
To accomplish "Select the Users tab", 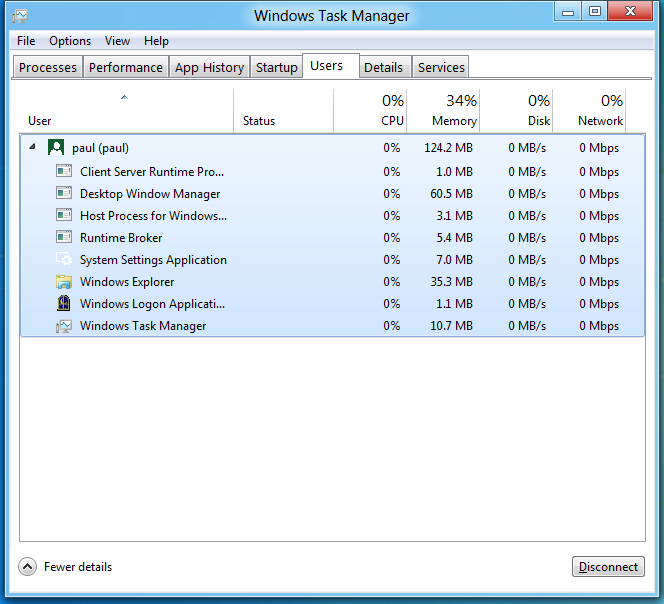I will pos(331,66).
